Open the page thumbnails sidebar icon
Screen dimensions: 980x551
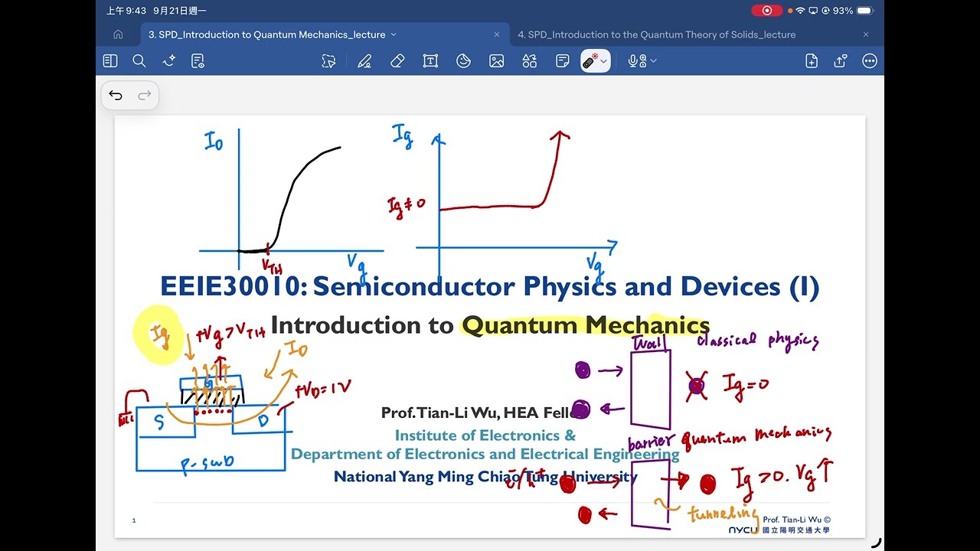click(110, 61)
